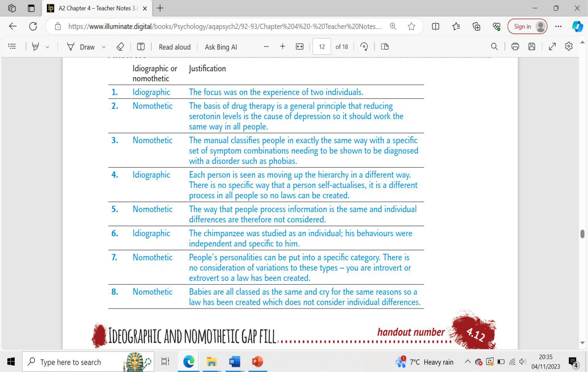Toggle split screen view

pyautogui.click(x=435, y=26)
